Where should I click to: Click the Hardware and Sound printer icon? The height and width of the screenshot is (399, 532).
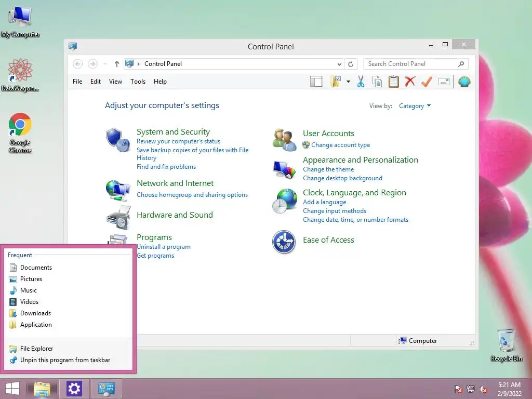pos(118,218)
